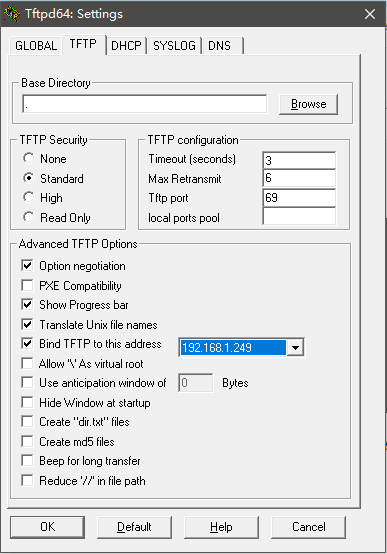Enable Create "dir.txt" files checkbox

point(27,421)
